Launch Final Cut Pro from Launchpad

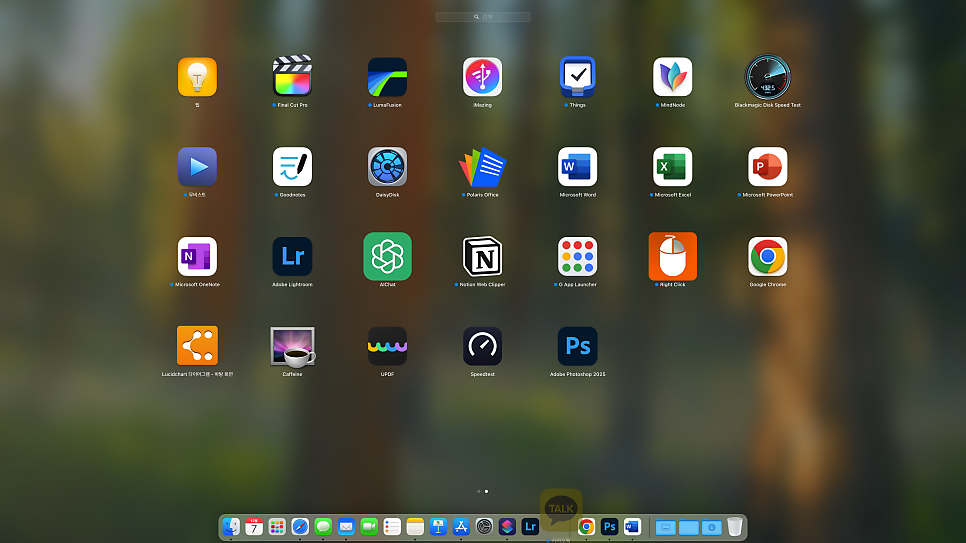[292, 77]
